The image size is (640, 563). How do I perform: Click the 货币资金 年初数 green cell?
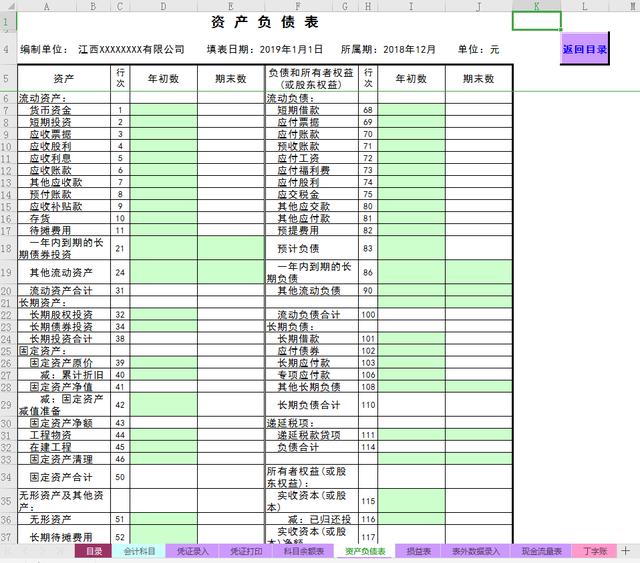pos(164,110)
